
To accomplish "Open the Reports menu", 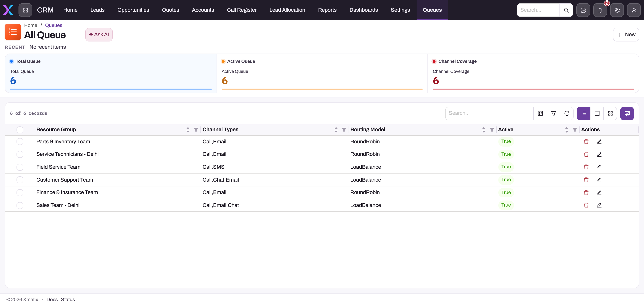I will tap(327, 10).
